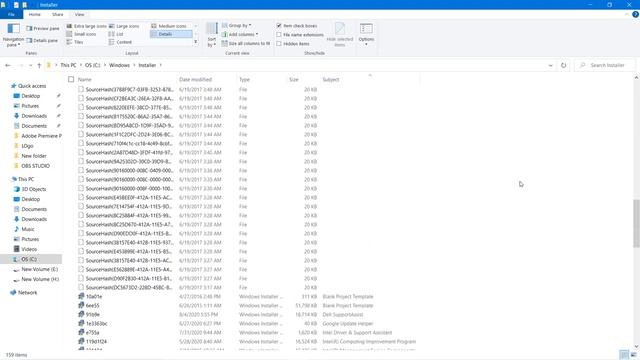
Task: Open the Sort by dropdown
Action: pyautogui.click(x=211, y=35)
